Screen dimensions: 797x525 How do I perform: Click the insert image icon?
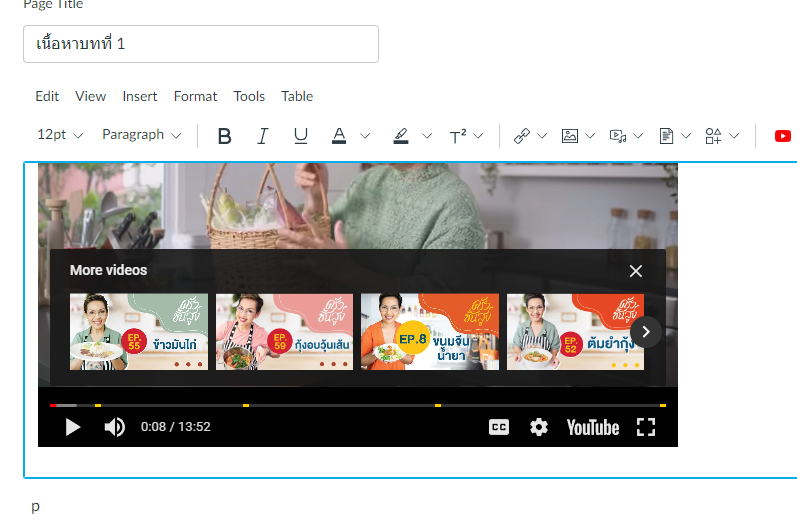pos(570,136)
